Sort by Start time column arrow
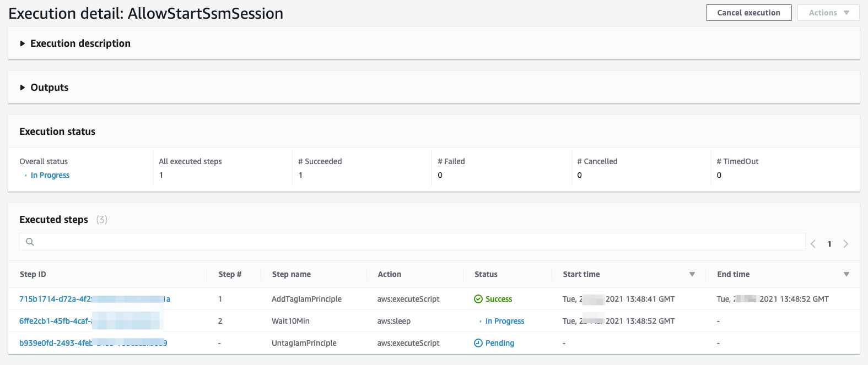The image size is (868, 365). pos(692,274)
